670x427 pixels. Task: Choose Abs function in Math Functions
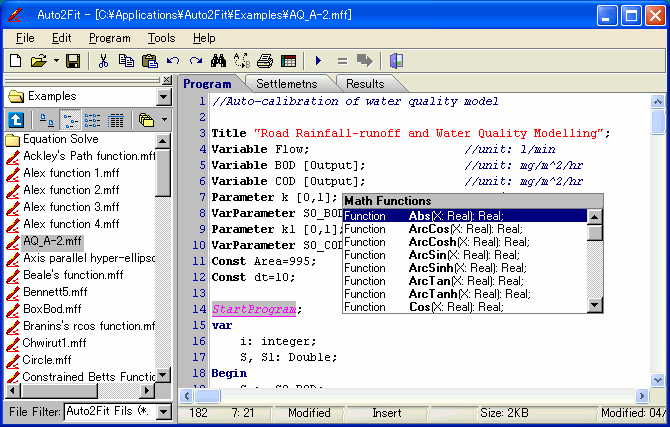(465, 216)
